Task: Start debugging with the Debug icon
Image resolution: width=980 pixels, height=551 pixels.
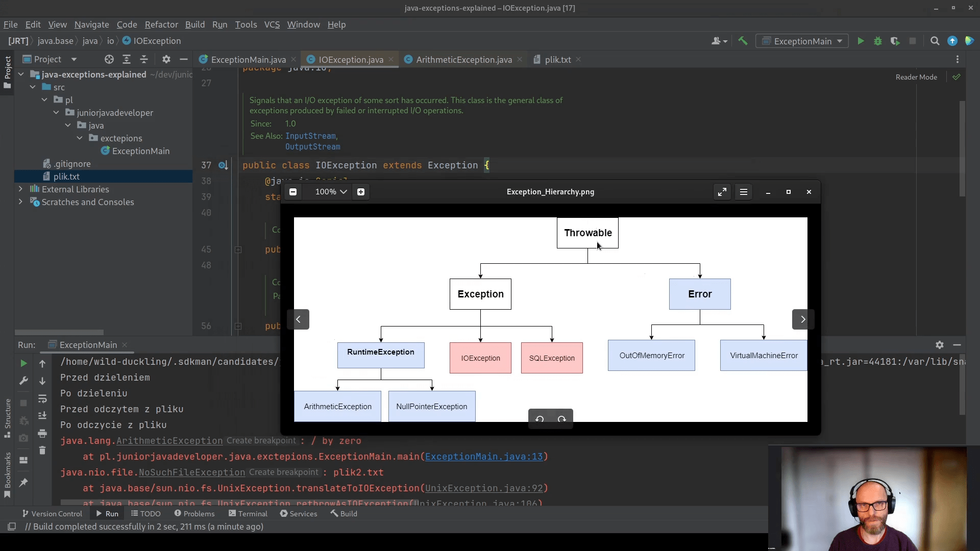Action: pyautogui.click(x=878, y=41)
